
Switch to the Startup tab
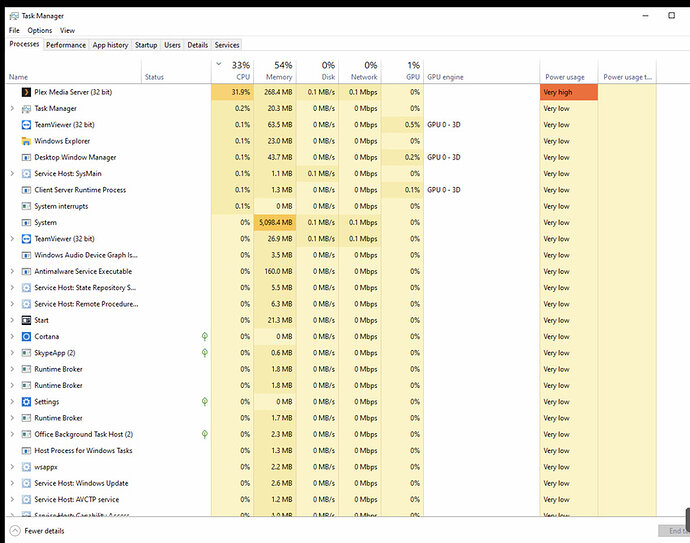(146, 45)
